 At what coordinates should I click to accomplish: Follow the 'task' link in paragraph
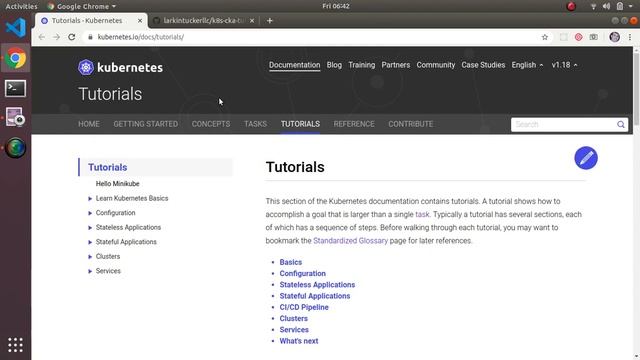pyautogui.click(x=422, y=214)
